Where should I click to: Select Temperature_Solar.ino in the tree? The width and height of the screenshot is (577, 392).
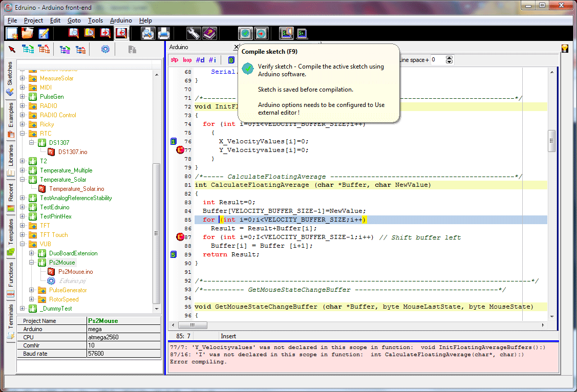point(77,189)
